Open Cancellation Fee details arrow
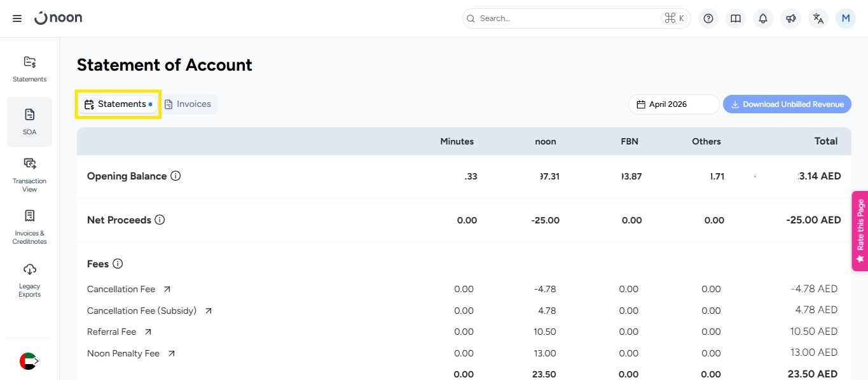This screenshot has width=868, height=380. (167, 289)
